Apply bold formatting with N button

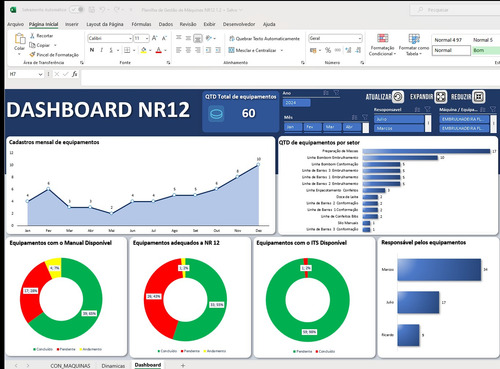pyautogui.click(x=92, y=50)
